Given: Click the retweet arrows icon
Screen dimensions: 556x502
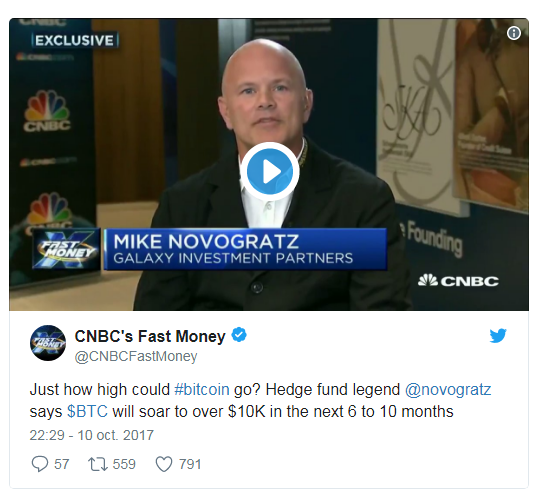Looking at the screenshot, I should point(98,464).
